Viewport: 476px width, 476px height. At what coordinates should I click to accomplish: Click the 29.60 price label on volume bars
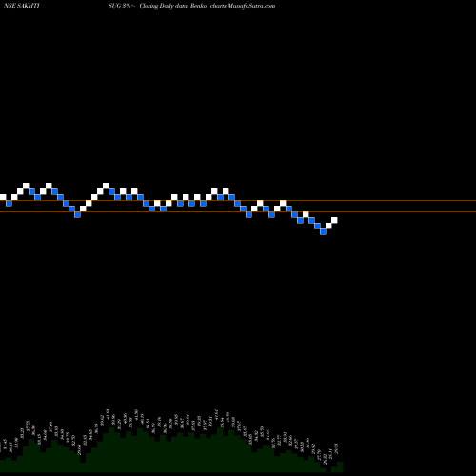[80, 449]
